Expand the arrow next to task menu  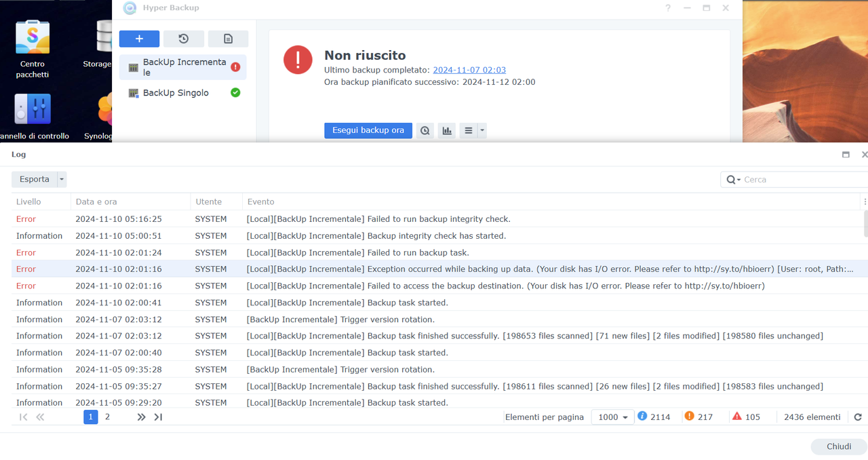482,130
